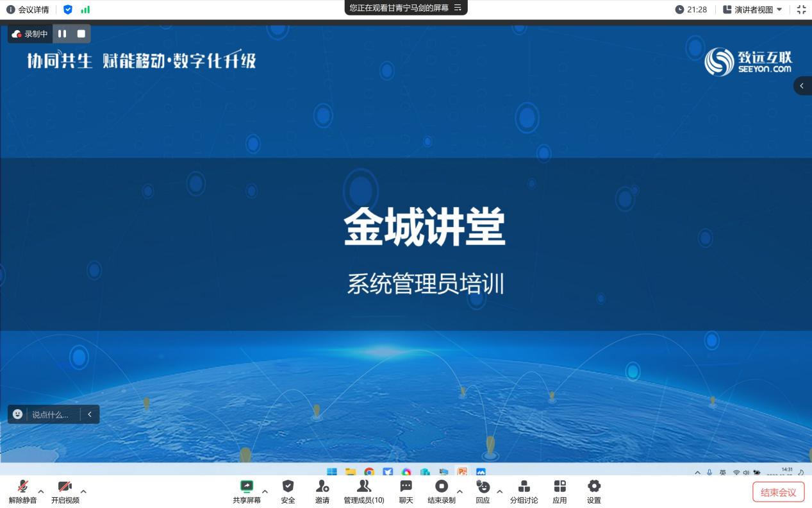The width and height of the screenshot is (812, 508).
Task: Type in the 'Say something' chat field
Action: (x=50, y=414)
